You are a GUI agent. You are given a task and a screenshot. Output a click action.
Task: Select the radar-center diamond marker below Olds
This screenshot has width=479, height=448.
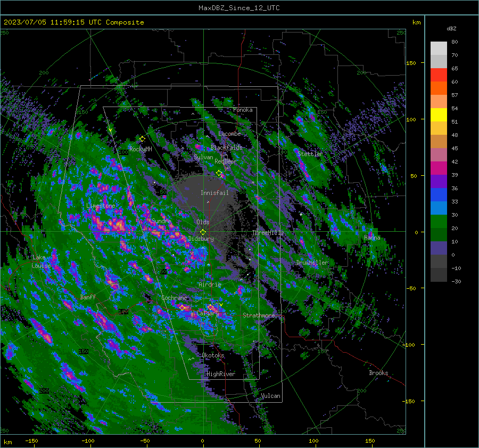pos(203,232)
